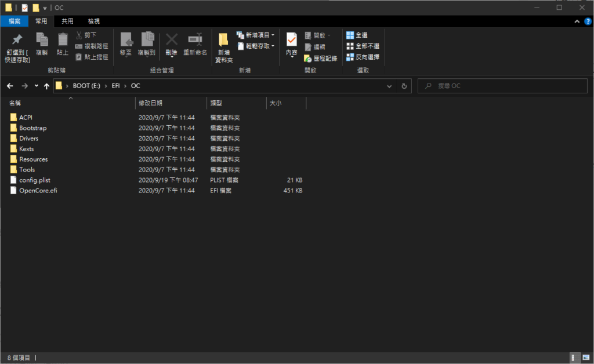Click the Copy icon in ribbon

tap(42, 40)
